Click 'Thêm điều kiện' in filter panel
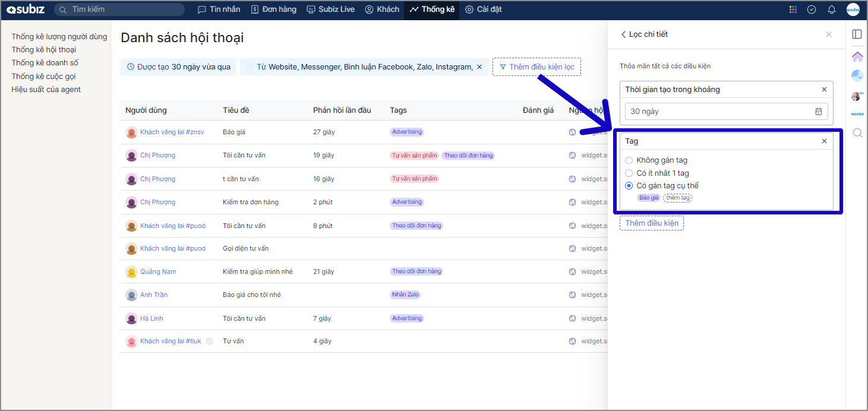 (651, 223)
